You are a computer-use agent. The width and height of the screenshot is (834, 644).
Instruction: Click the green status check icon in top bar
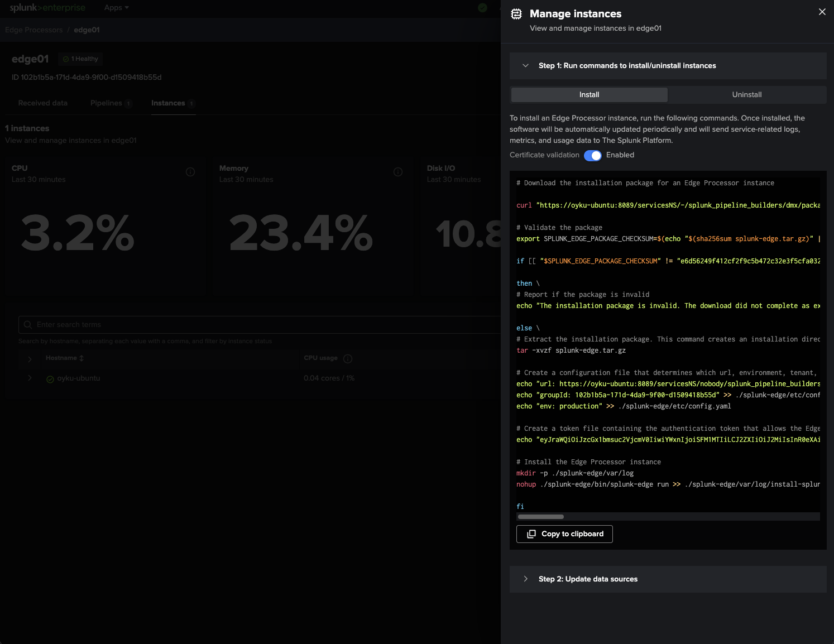[x=483, y=8]
